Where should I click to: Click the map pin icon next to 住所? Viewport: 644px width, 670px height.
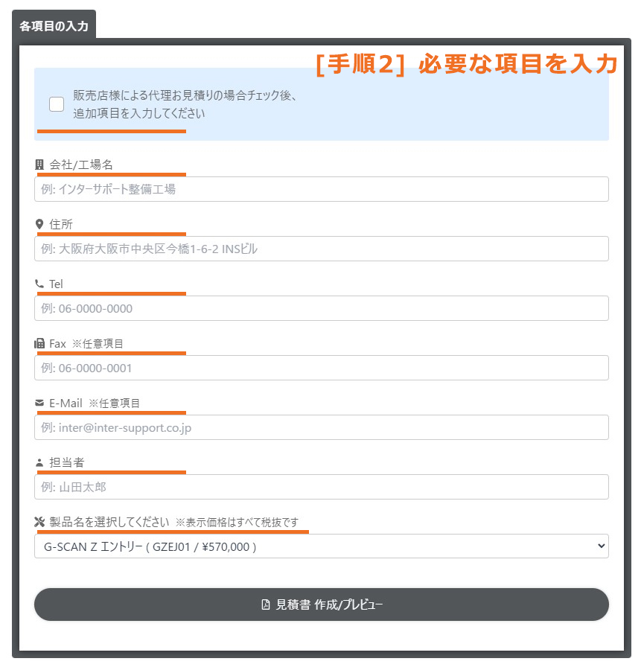tap(40, 224)
